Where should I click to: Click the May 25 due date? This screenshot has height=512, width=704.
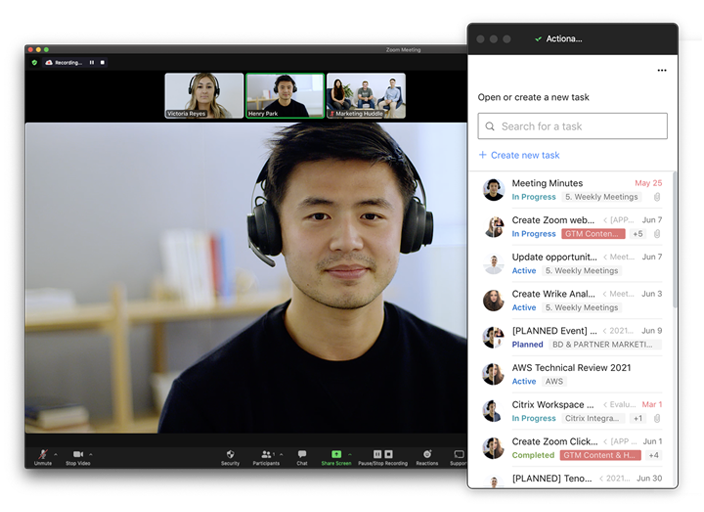coord(648,183)
